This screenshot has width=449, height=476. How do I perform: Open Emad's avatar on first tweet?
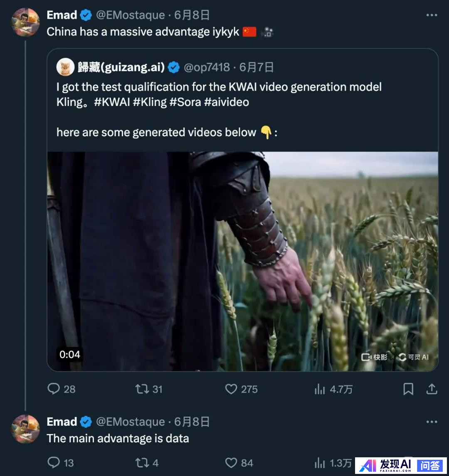click(x=25, y=22)
